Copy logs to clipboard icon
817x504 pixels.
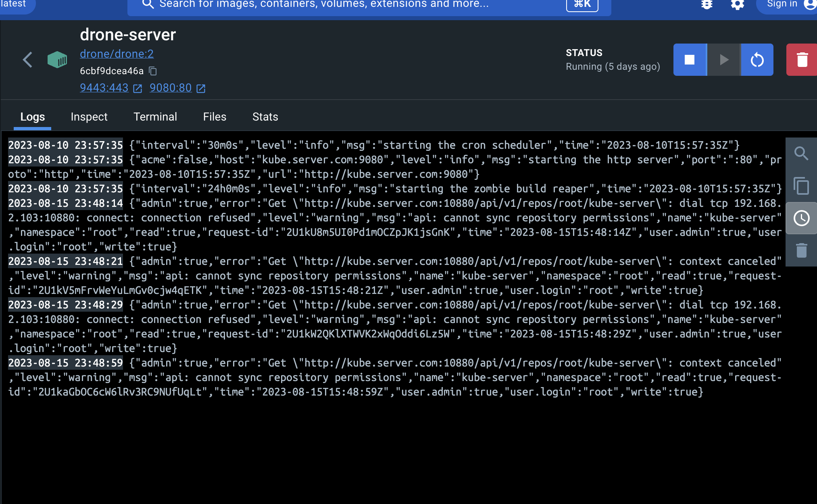[801, 186]
